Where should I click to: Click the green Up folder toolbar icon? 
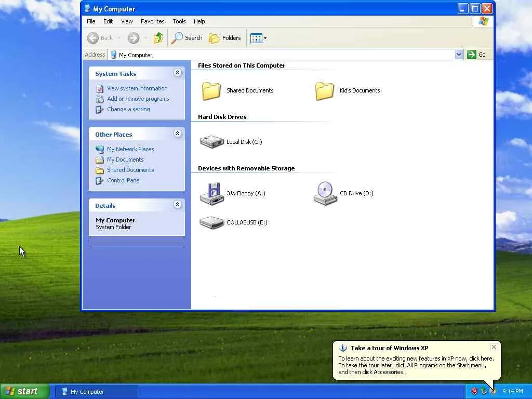[x=158, y=38]
